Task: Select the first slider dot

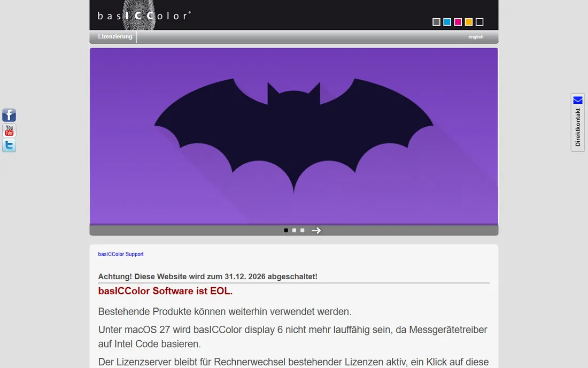Action: [286, 231]
